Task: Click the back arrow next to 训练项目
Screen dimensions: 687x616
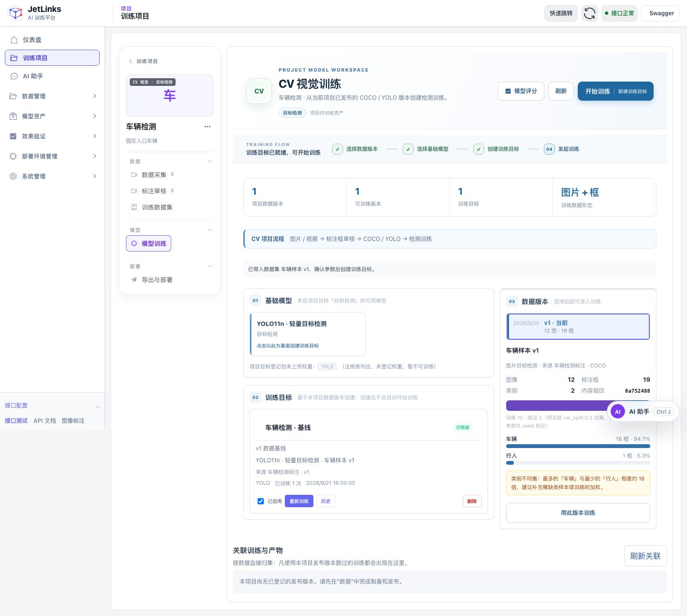Action: point(130,61)
